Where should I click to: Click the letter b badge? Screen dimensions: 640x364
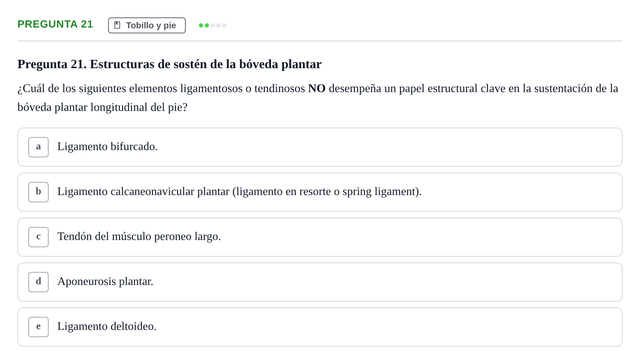[38, 192]
